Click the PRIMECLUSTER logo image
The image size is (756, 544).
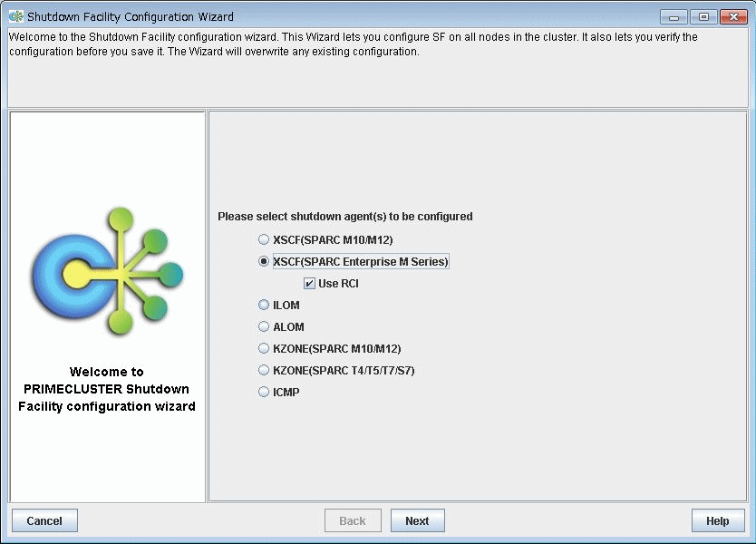[x=108, y=271]
